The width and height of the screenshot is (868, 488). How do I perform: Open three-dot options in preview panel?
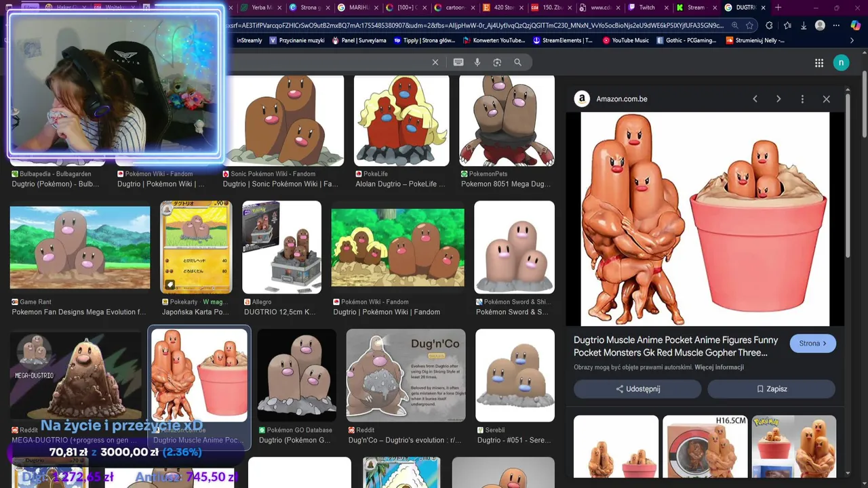point(802,99)
